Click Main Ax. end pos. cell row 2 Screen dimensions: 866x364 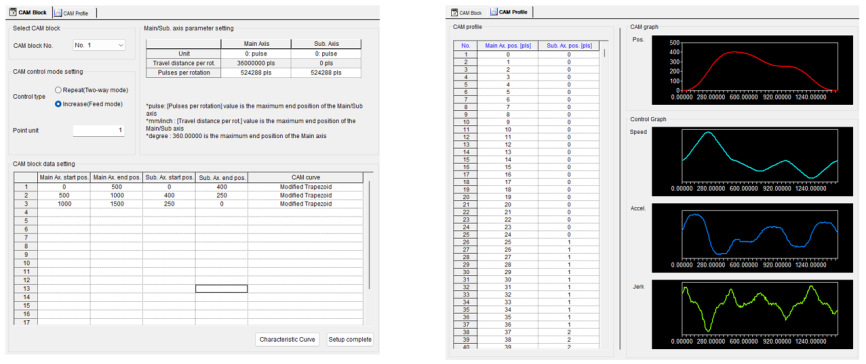[117, 196]
